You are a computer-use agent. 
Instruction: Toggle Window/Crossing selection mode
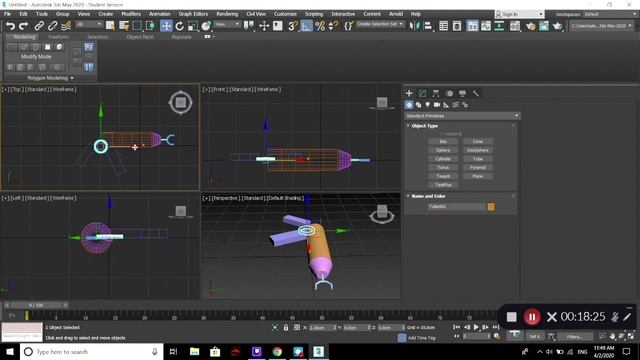(x=150, y=26)
